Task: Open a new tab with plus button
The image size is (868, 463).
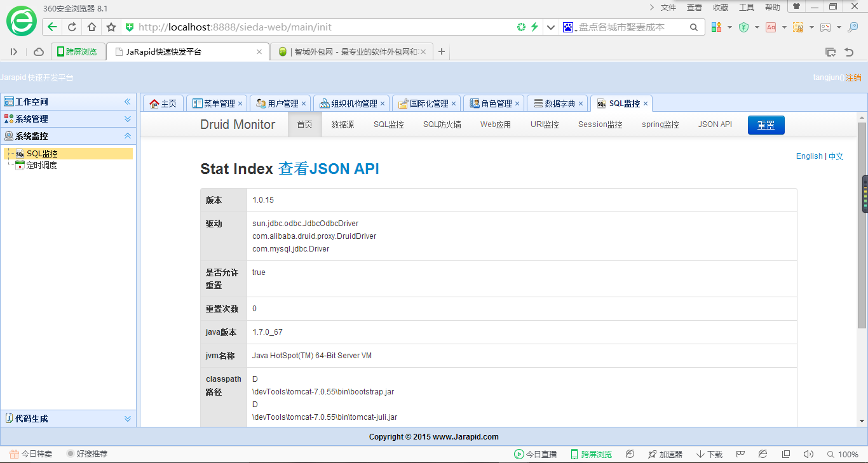Action: pos(442,52)
